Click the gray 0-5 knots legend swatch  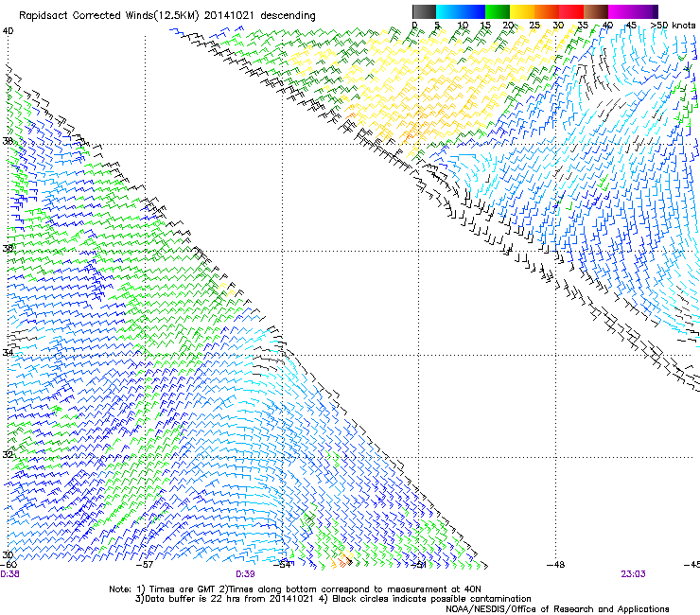[x=424, y=11]
